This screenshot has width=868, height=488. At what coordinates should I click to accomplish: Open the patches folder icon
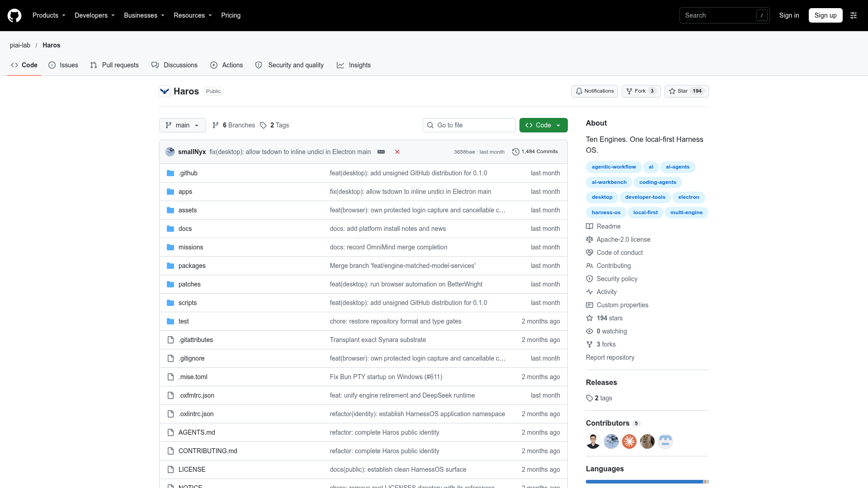[x=170, y=284]
